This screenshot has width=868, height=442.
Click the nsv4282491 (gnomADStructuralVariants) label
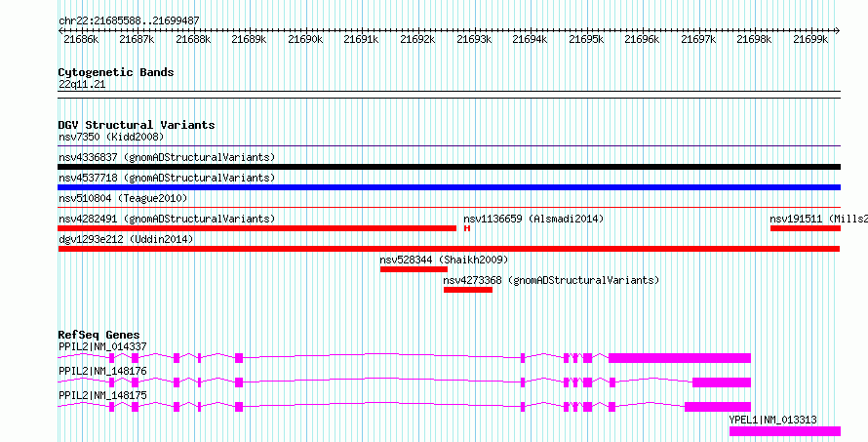(167, 219)
